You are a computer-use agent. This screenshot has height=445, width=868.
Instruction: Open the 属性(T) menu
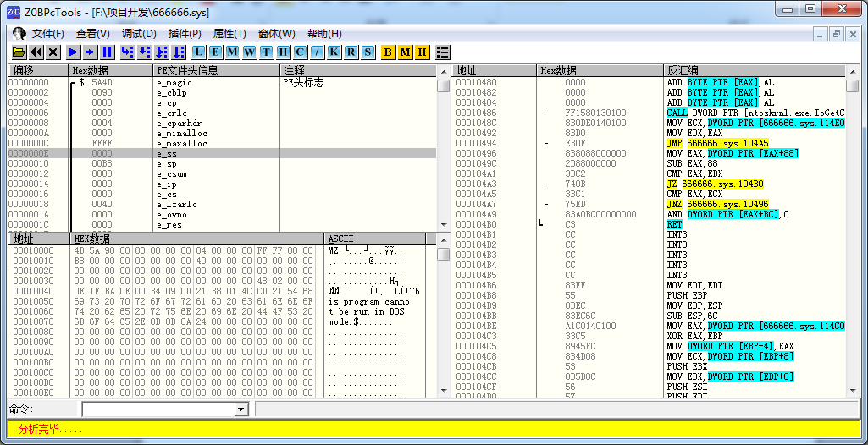(229, 34)
